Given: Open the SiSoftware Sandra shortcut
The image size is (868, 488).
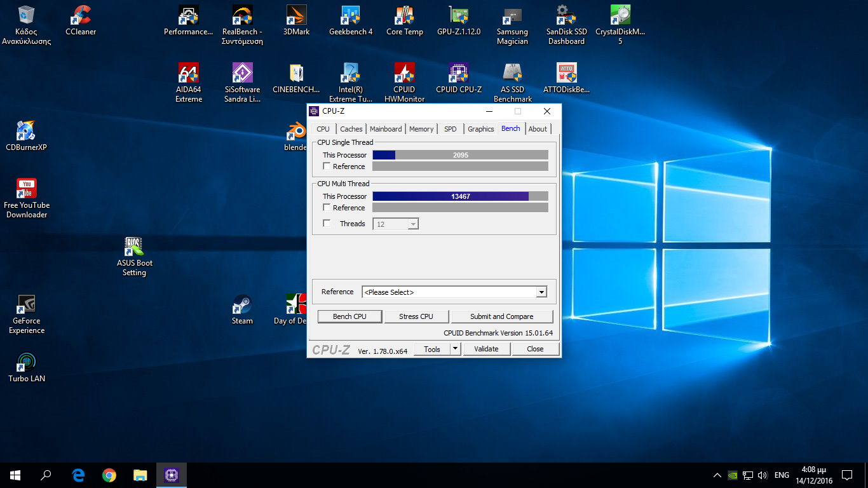Looking at the screenshot, I should coord(242,83).
